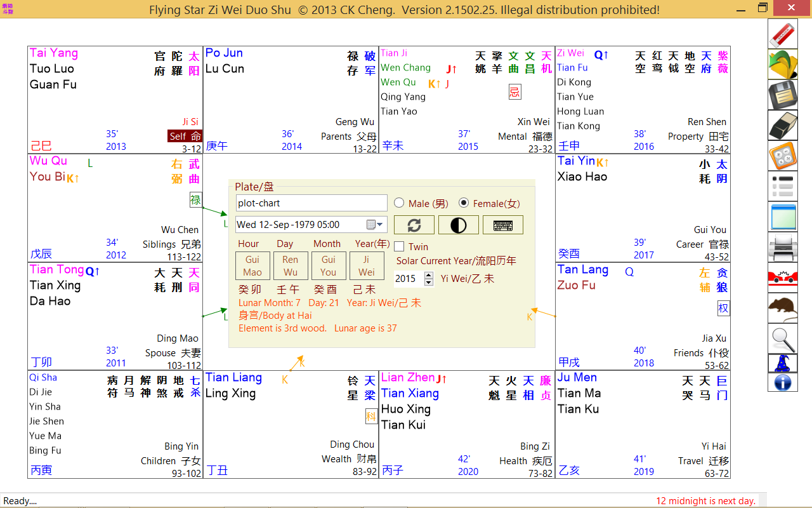Click the Hour button labeled Gui Mao
The height and width of the screenshot is (508, 812).
(x=252, y=265)
